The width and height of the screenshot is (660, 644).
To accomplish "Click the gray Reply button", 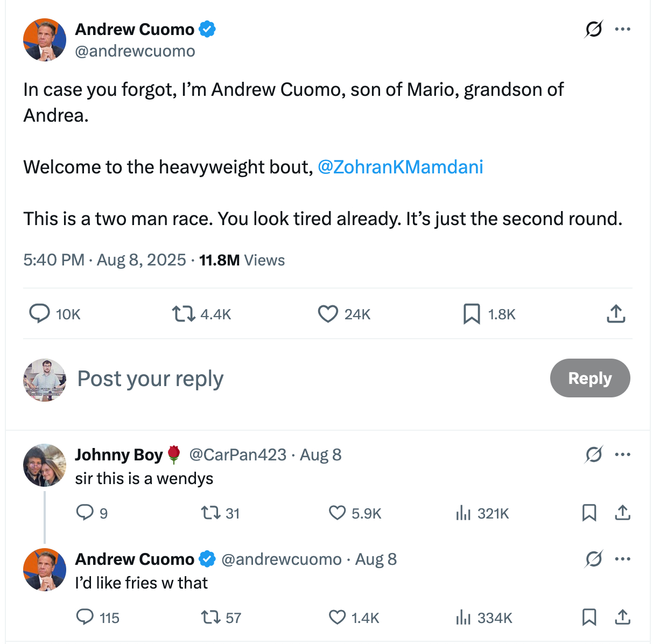I will [x=590, y=378].
